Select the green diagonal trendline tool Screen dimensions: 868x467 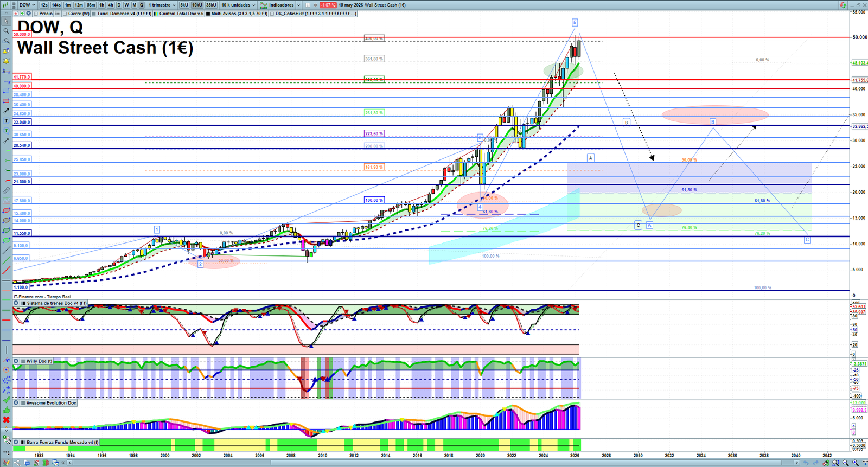7,260
